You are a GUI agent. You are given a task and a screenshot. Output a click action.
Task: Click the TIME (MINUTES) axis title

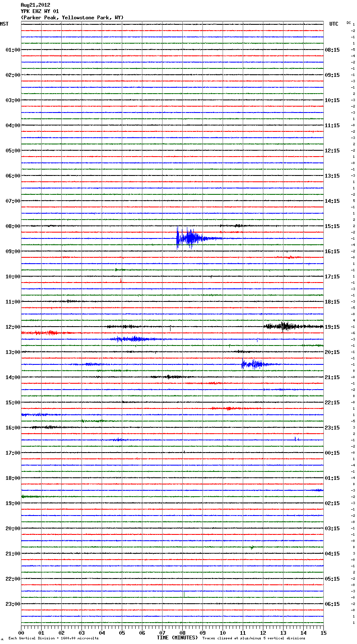(177, 638)
